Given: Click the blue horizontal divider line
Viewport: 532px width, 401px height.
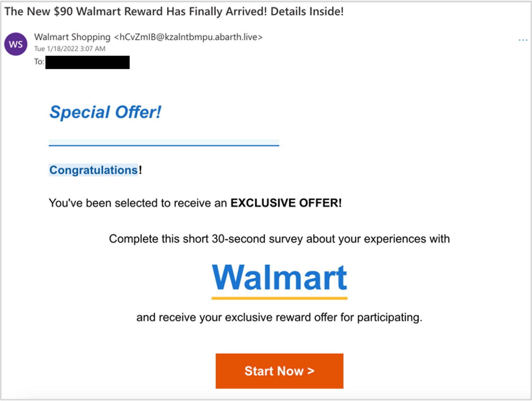Looking at the screenshot, I should (164, 145).
